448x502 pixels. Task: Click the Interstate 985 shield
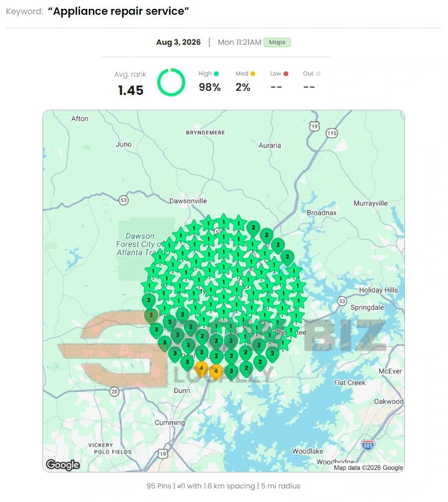[368, 445]
